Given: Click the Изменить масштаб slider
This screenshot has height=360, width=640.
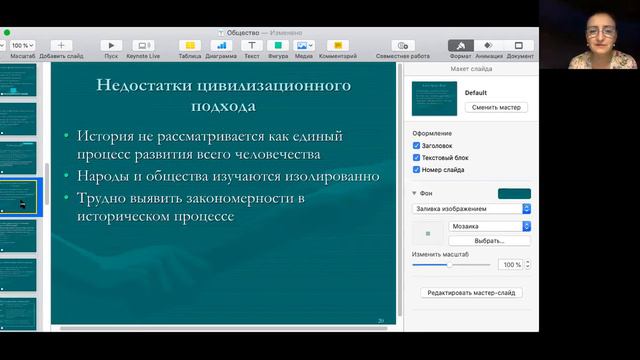Looking at the screenshot, I should coord(451,265).
